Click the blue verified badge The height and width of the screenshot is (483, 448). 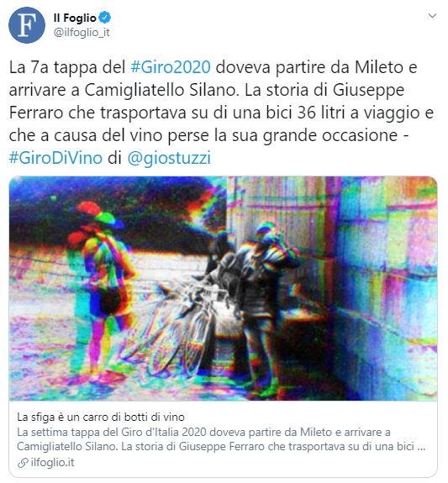(105, 18)
